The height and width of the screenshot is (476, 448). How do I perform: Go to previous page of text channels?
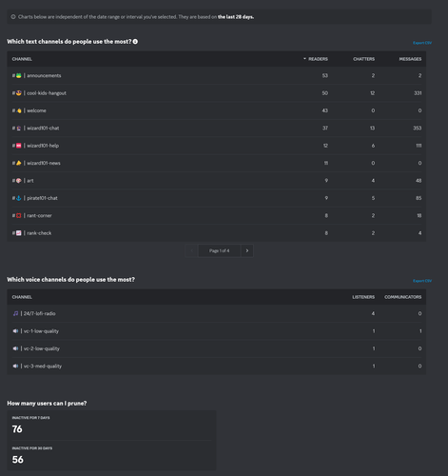point(191,250)
